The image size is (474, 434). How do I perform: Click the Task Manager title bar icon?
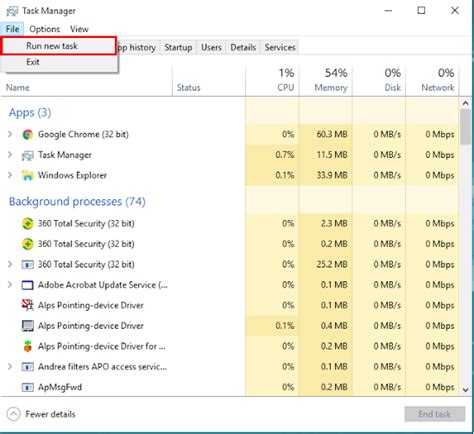(12, 11)
